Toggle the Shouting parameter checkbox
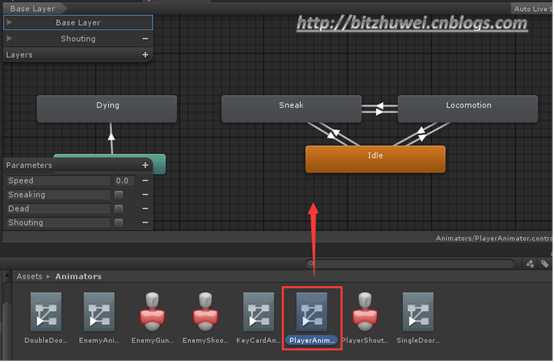Image resolution: width=554 pixels, height=362 pixels. [x=119, y=222]
